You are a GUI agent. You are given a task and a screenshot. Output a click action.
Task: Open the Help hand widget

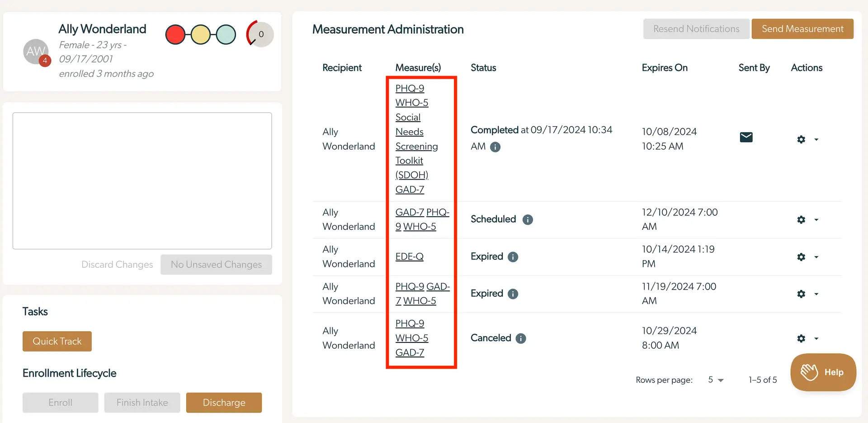(x=823, y=372)
